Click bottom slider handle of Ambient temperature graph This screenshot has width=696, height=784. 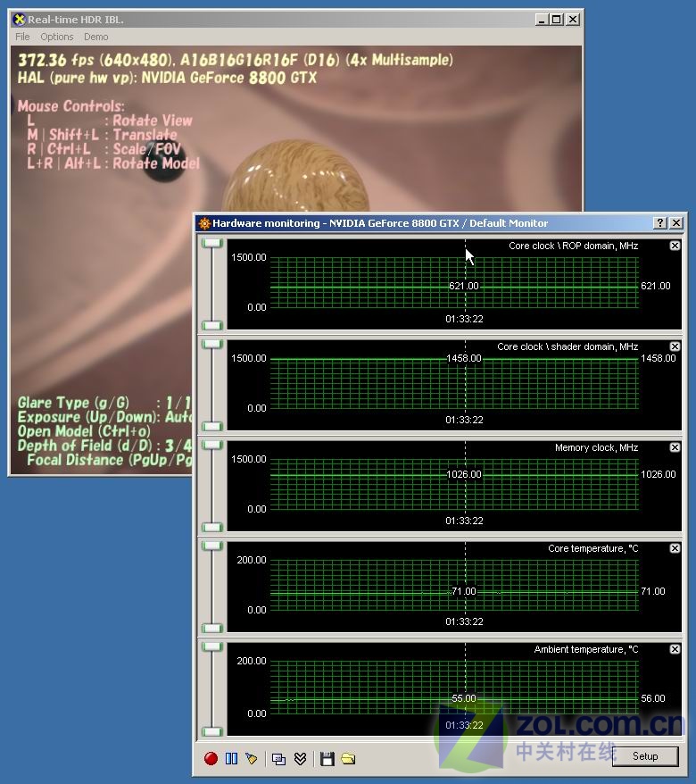[212, 731]
